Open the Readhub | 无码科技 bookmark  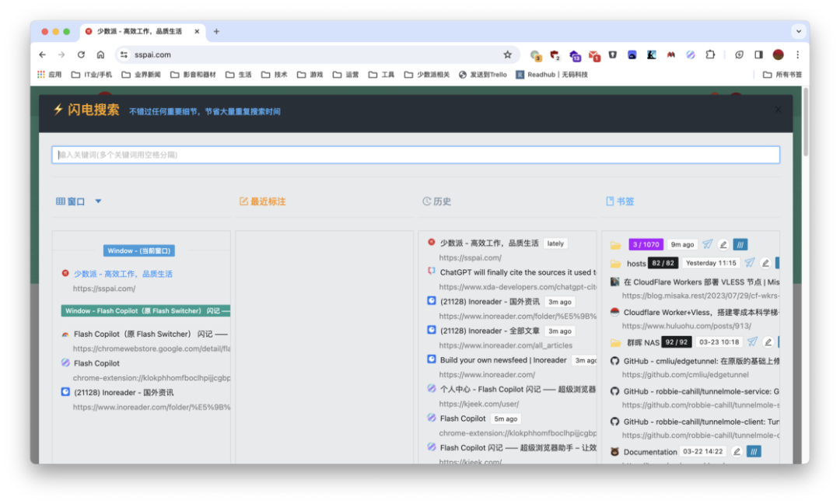coord(551,75)
